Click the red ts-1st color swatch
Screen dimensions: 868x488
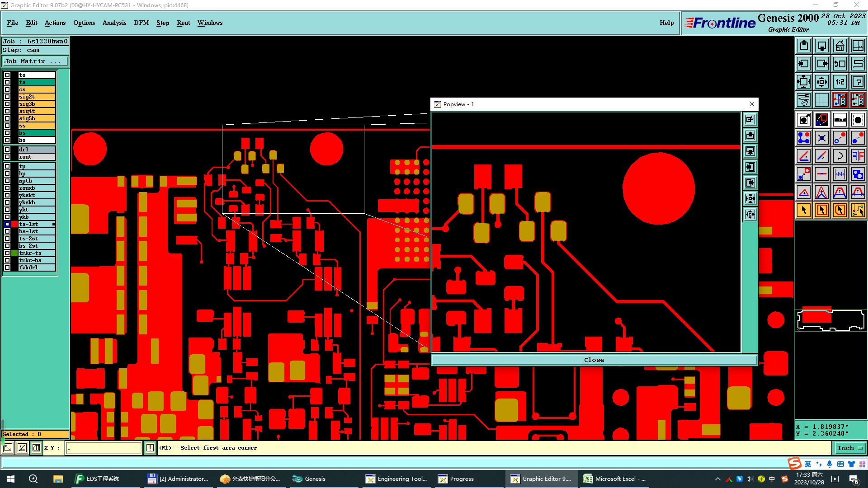[x=14, y=224]
